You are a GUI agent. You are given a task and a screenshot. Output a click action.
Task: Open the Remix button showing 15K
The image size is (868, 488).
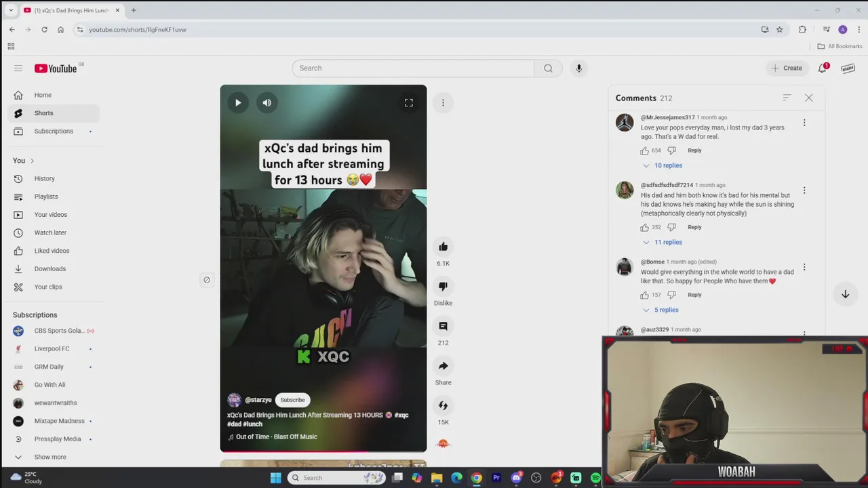[443, 405]
